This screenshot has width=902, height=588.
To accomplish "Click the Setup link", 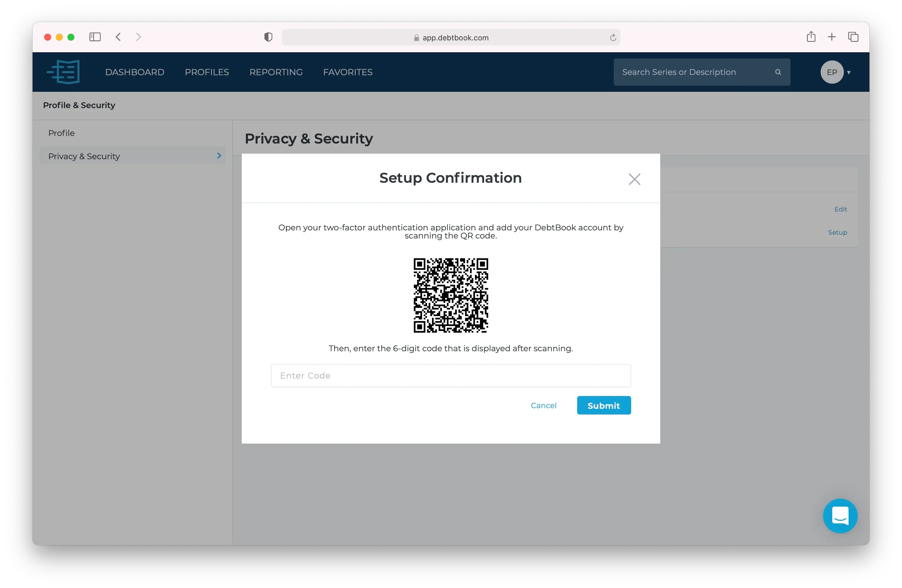I will click(837, 232).
